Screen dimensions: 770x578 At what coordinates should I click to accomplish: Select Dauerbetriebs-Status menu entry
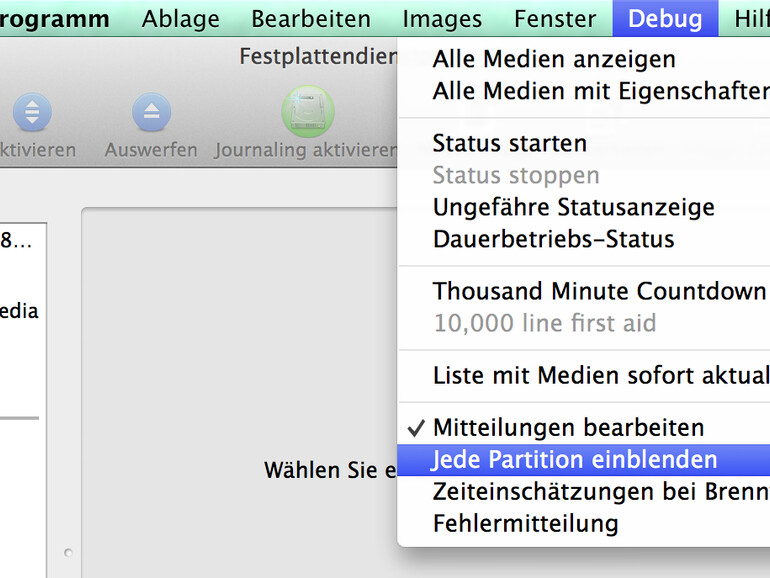click(x=553, y=240)
